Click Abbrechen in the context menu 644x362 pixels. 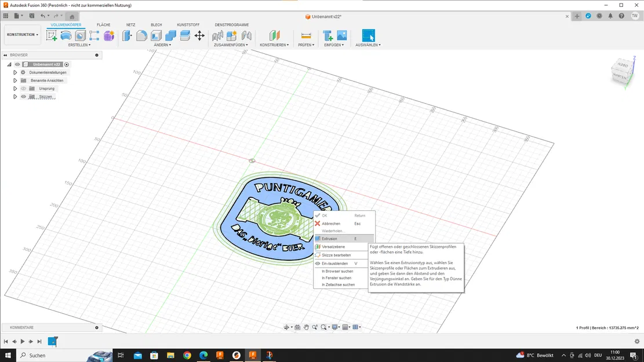tap(331, 224)
